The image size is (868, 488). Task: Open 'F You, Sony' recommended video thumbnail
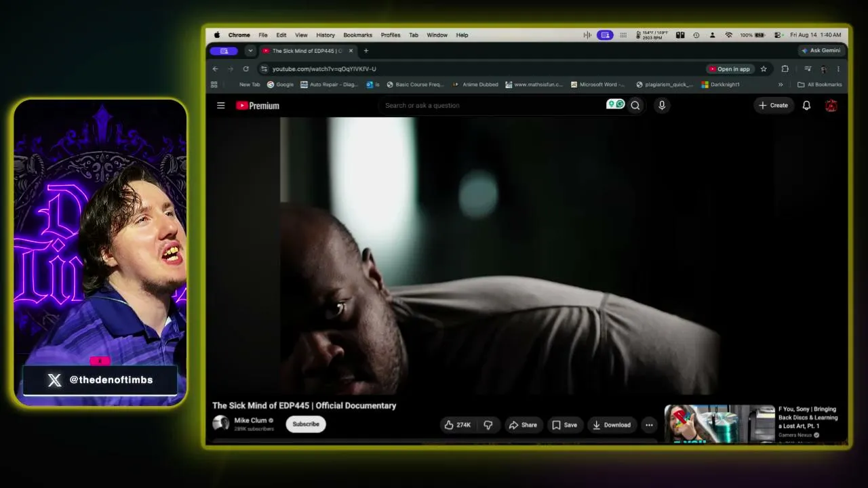[x=719, y=424]
